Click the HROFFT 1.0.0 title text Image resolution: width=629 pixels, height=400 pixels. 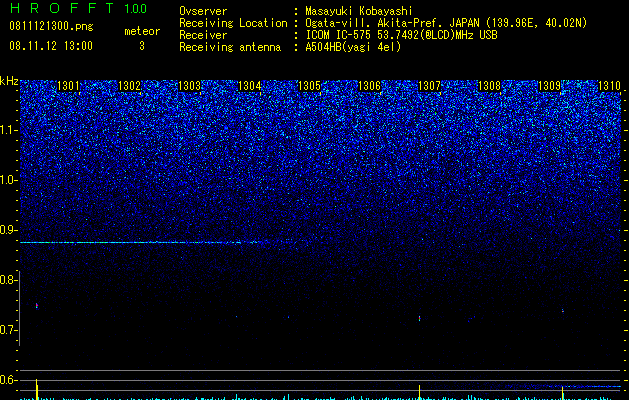pyautogui.click(x=78, y=8)
